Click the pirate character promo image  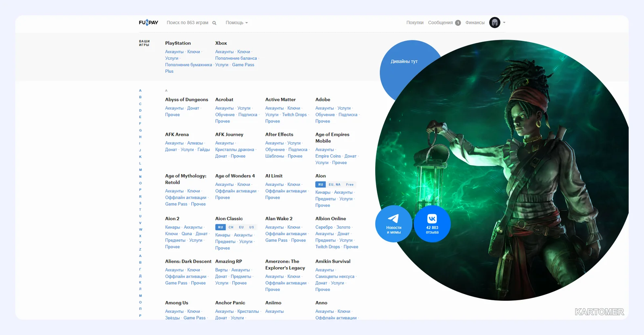(502, 170)
